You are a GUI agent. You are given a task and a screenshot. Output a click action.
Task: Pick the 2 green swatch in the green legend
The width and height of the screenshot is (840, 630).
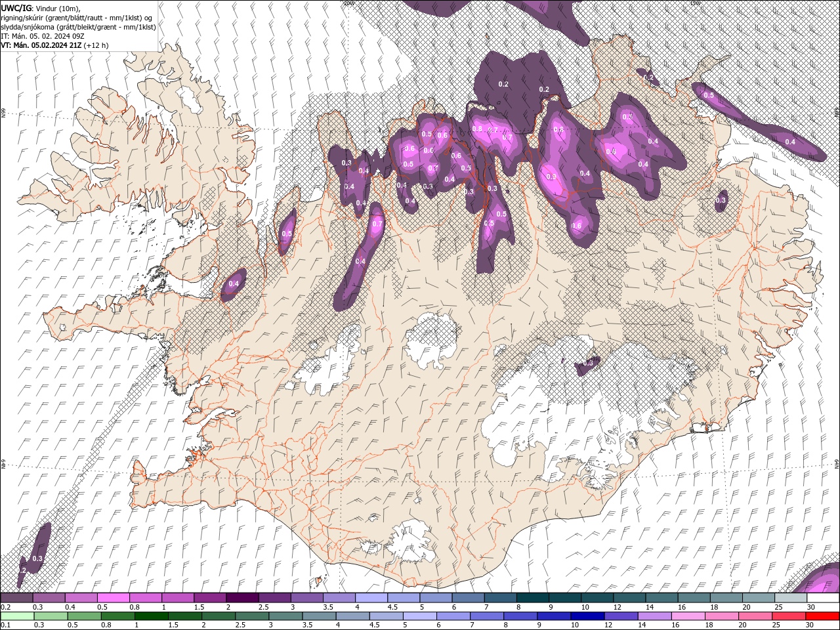pos(217,616)
